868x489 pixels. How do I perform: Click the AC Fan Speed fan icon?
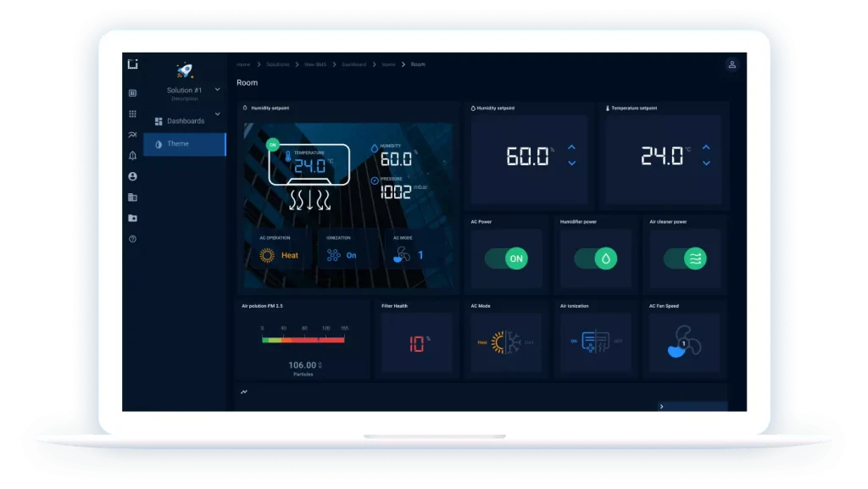pos(684,343)
